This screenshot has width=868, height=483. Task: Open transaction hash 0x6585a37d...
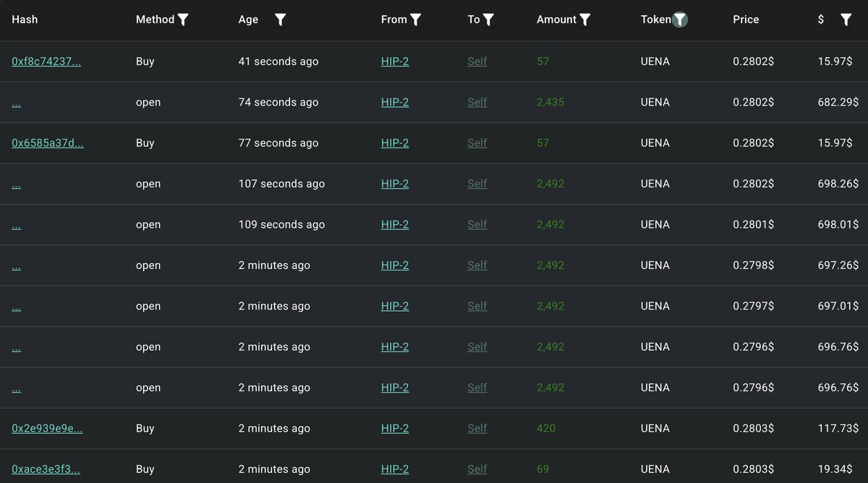pyautogui.click(x=48, y=143)
